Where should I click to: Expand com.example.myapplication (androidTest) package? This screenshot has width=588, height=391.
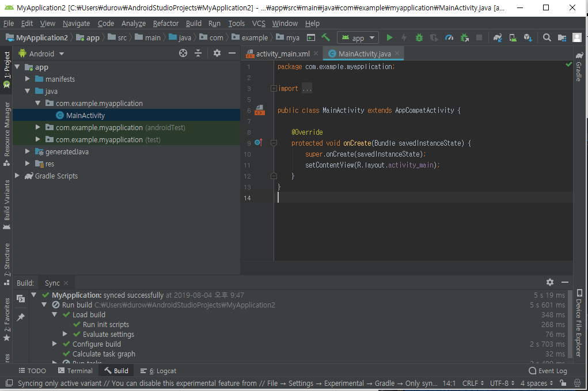click(38, 127)
